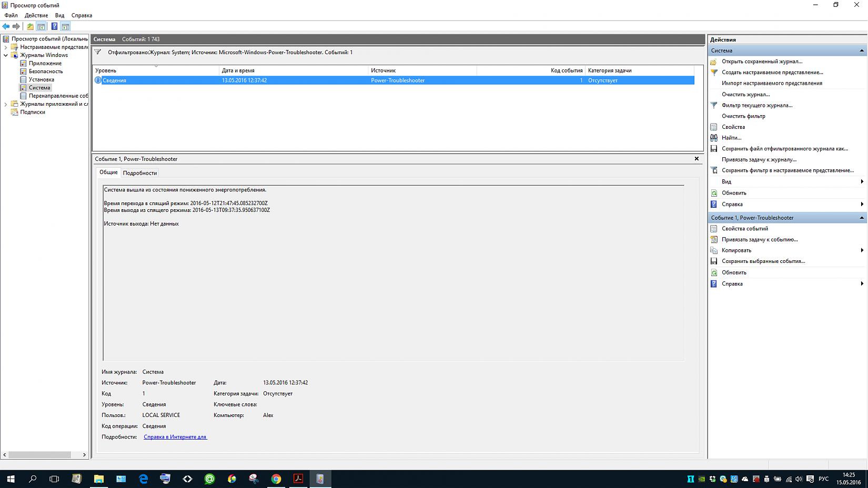The height and width of the screenshot is (488, 868).
Task: Select the Безопасность log in tree
Action: 45,72
